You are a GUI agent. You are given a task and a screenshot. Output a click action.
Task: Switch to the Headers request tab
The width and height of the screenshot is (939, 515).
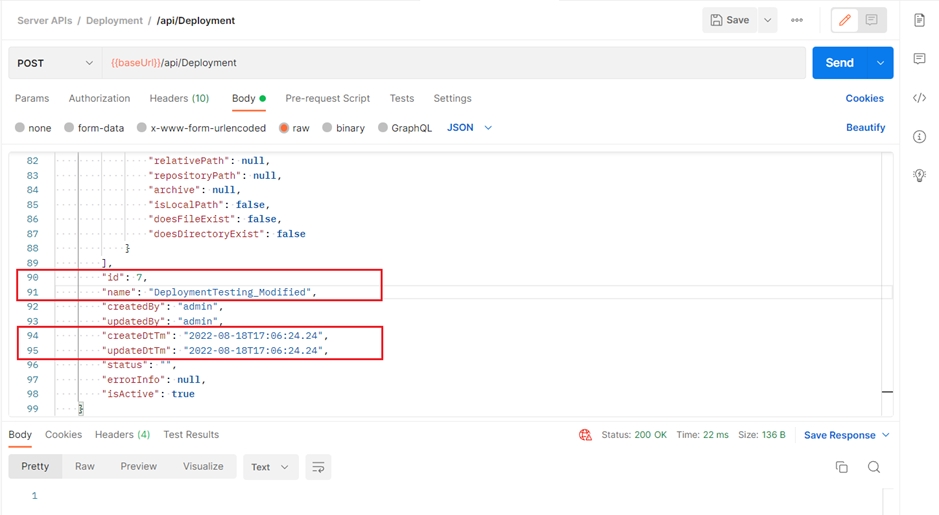[179, 98]
